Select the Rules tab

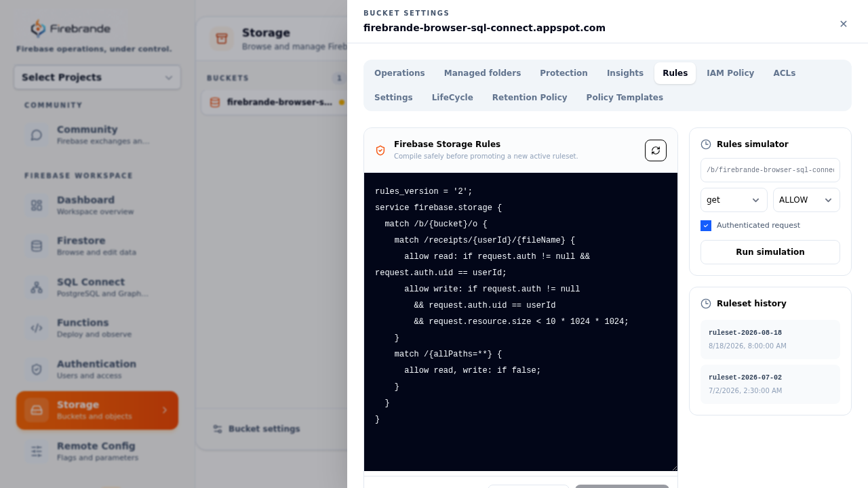[x=675, y=73]
